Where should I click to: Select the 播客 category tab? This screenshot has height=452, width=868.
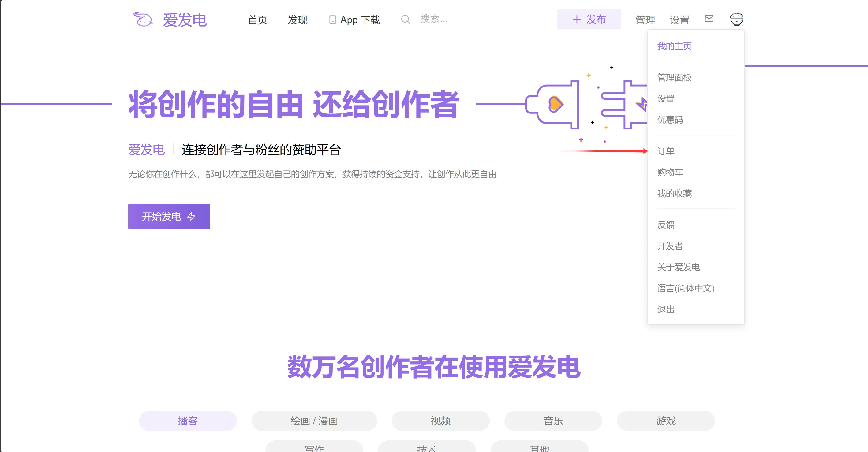[x=188, y=421]
